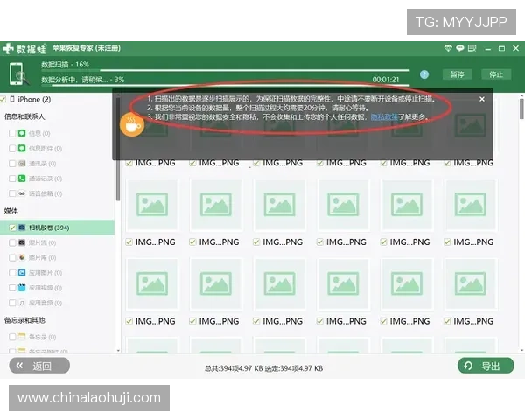Click the 备忘录和其他 section heading

click(24, 320)
